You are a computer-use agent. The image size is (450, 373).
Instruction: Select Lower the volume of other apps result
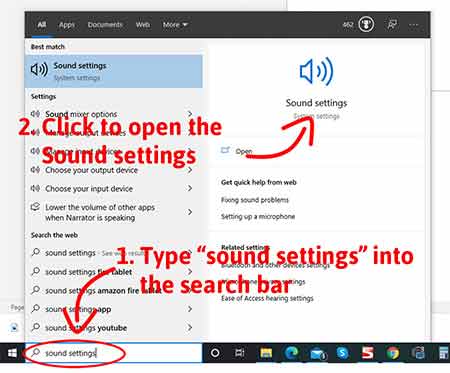(113, 212)
